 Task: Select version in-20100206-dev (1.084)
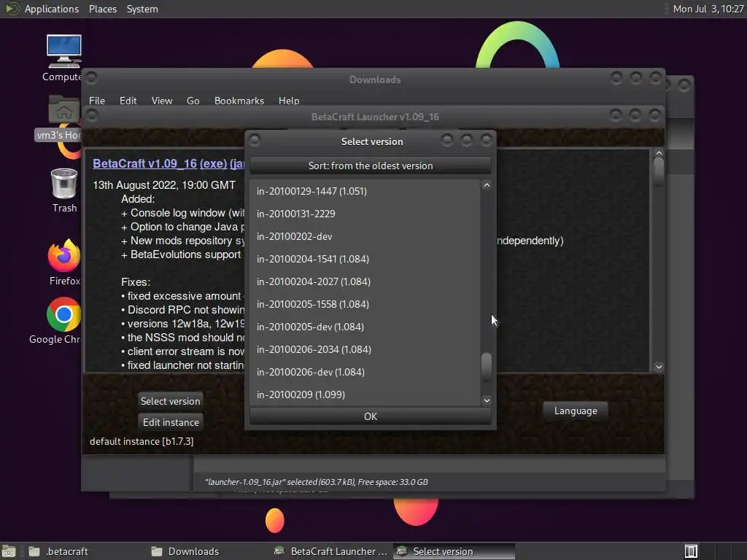(x=365, y=372)
